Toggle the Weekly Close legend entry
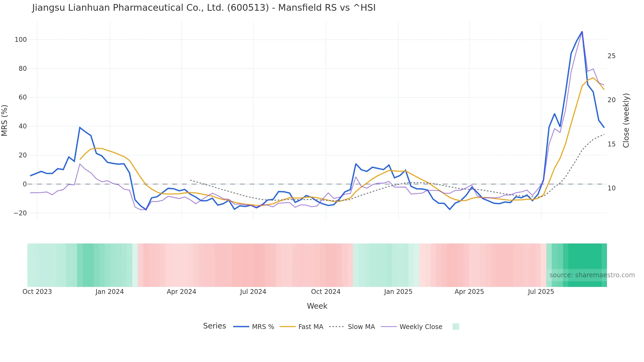644x362 pixels. pos(412,327)
